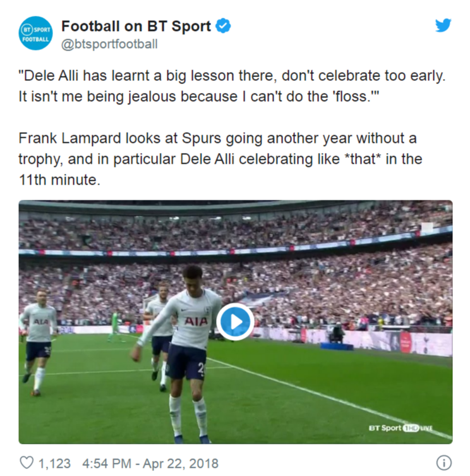Open the Football on BT Sport account name
The height and width of the screenshot is (476, 470).
click(x=136, y=26)
